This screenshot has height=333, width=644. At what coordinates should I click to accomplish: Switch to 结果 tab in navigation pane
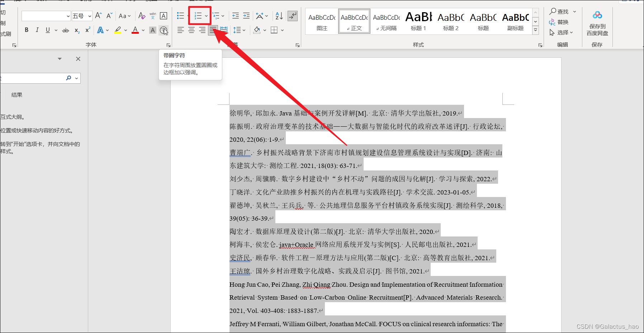(17, 95)
